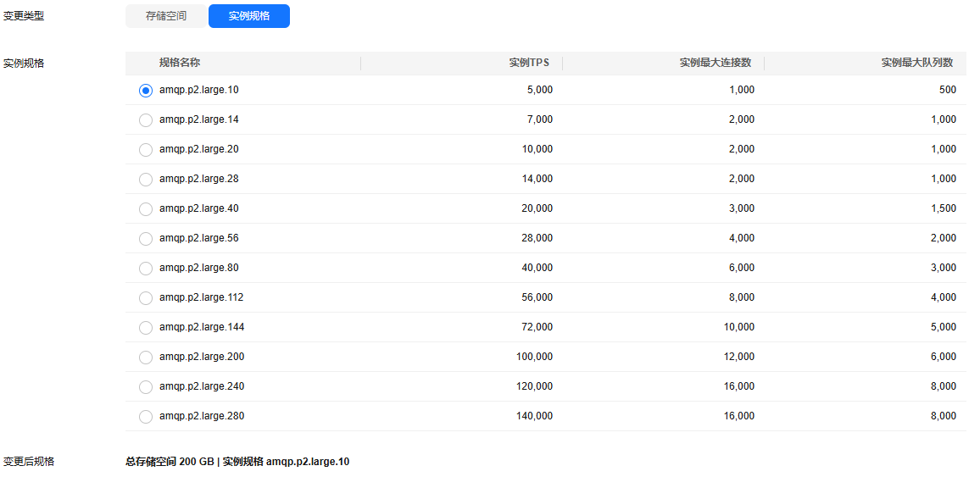Viewport: 980px width, 477px height.
Task: Select the amqp.p2.large.200 radio button
Action: (x=146, y=358)
